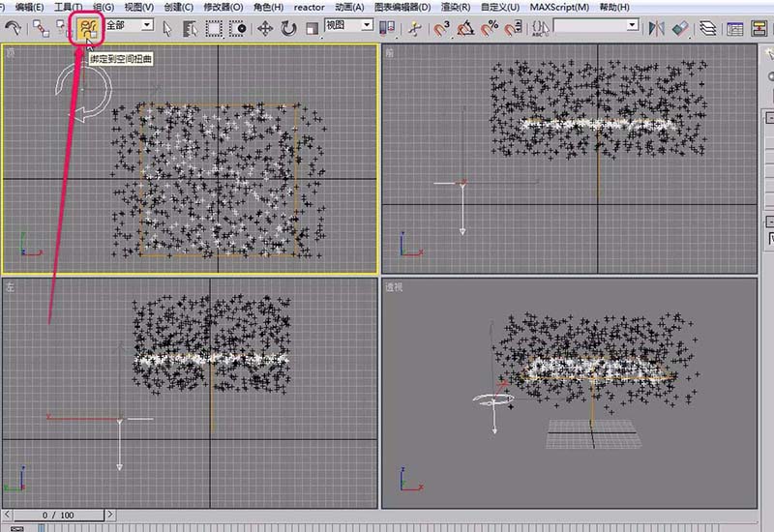Activate the Select and Link tool

[41, 28]
